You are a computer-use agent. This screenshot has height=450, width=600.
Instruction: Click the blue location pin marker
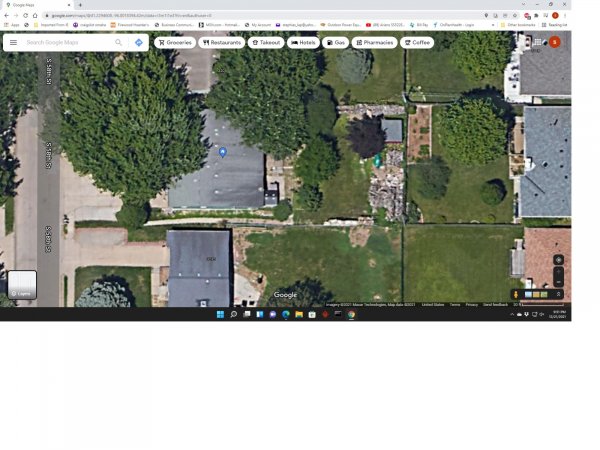coord(222,151)
